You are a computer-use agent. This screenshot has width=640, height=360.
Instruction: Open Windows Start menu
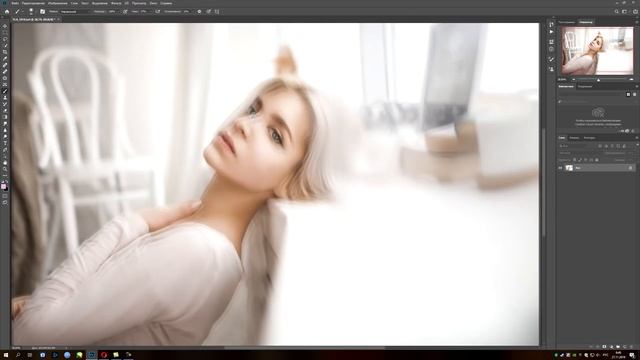[x=6, y=355]
